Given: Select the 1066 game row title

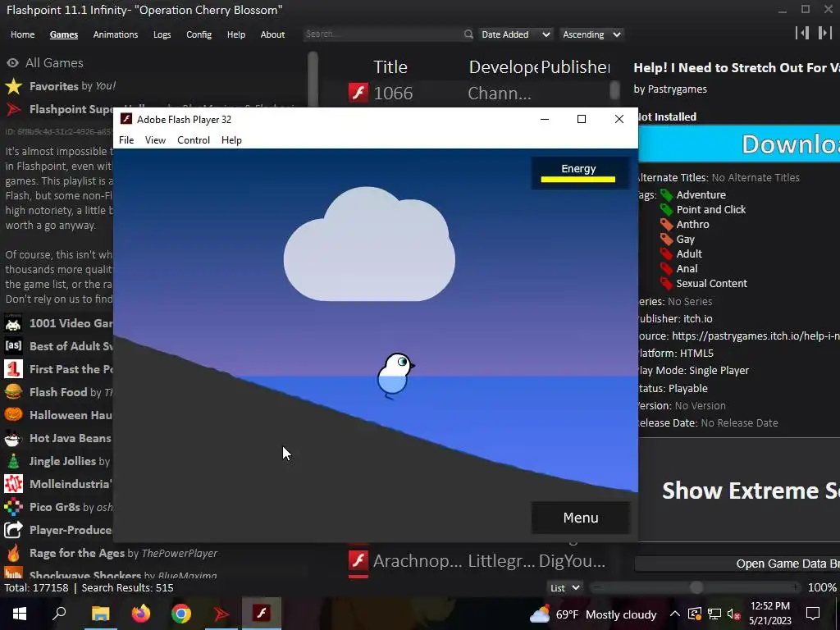Looking at the screenshot, I should click(393, 94).
